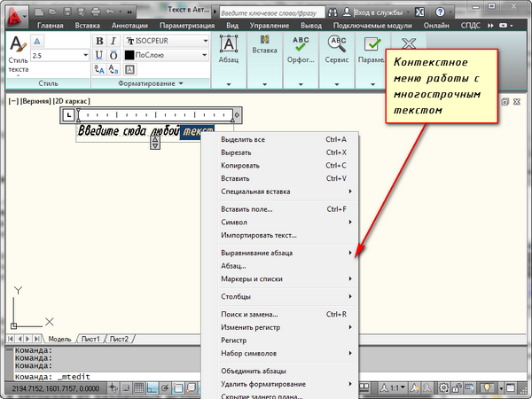
Task: Click the uppercase conversion icon in Форматирование
Action: 99,69
